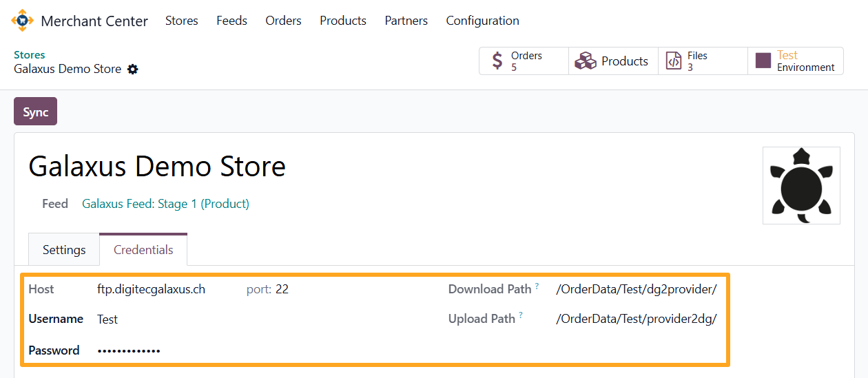Toggle the Test Environment square icon
The width and height of the screenshot is (868, 378).
tap(763, 61)
